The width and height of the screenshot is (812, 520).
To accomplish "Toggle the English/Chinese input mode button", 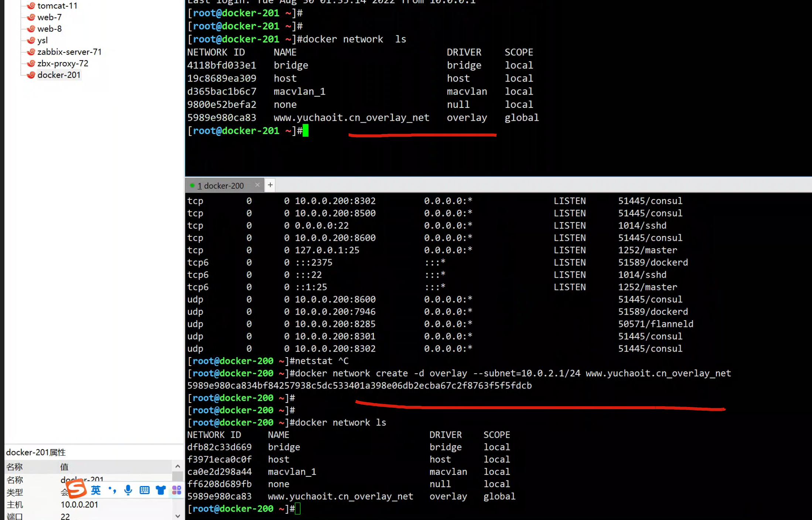I will [x=96, y=490].
